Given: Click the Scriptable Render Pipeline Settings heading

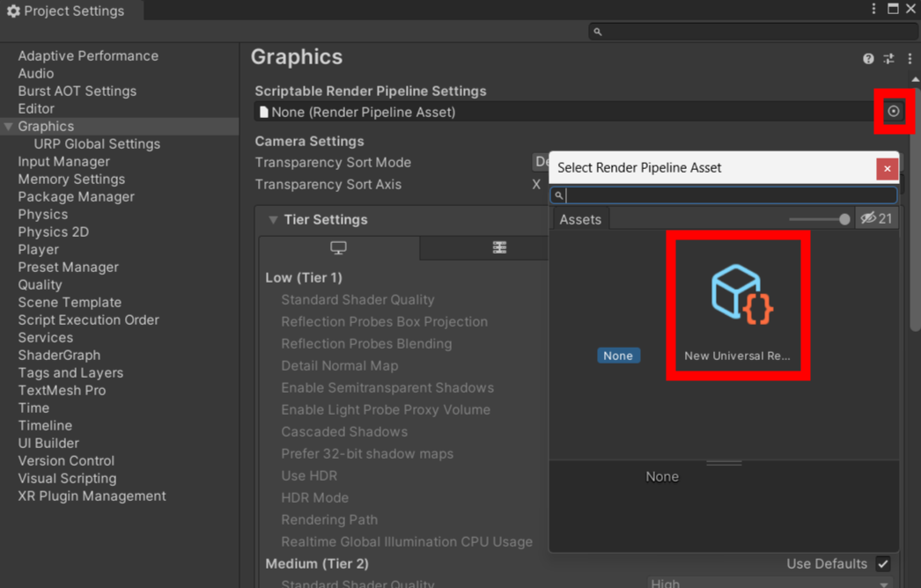Looking at the screenshot, I should (x=371, y=91).
